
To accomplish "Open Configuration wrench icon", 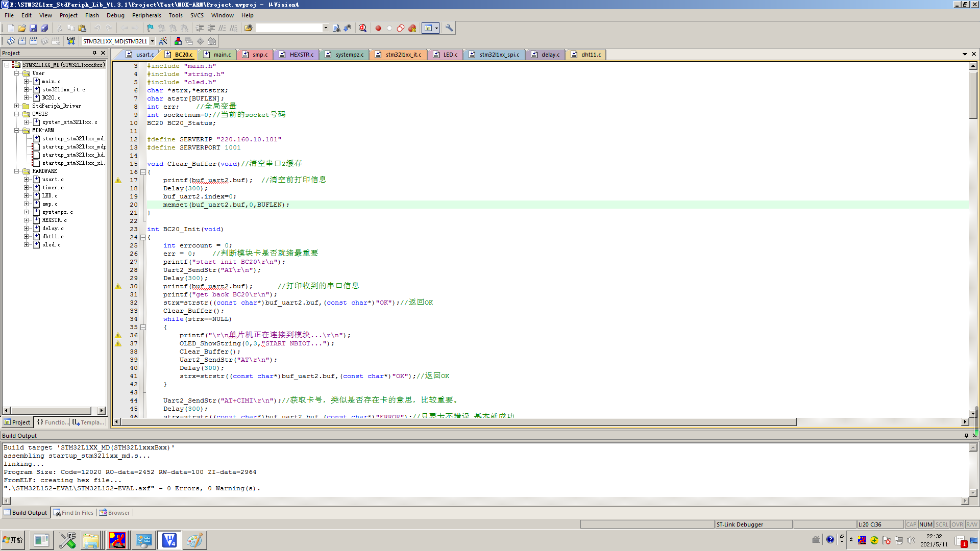I will [449, 28].
